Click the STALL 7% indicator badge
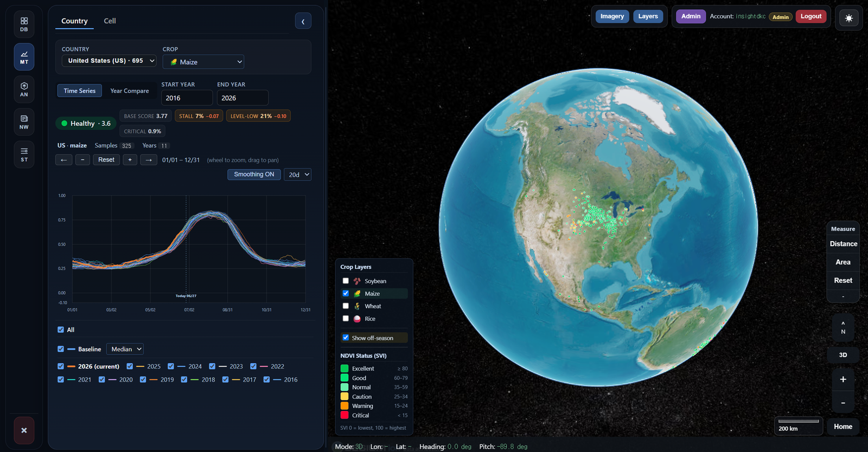Screen dimensions: 868x452 tap(199, 116)
